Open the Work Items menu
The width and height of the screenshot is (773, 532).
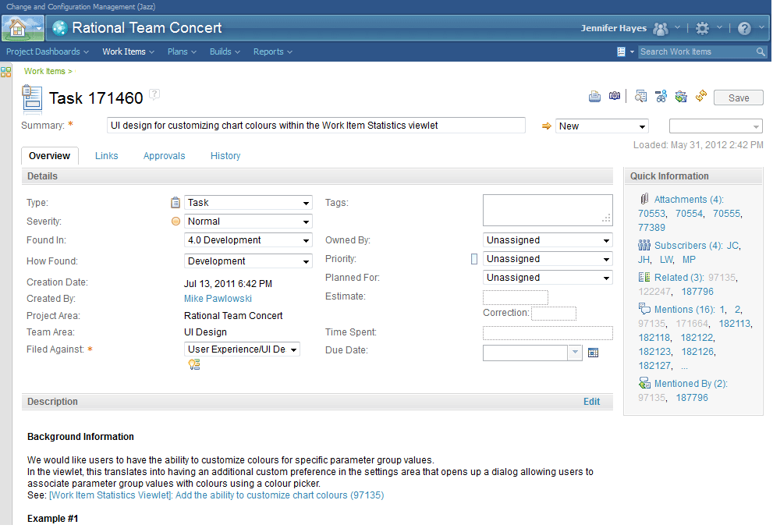[128, 51]
